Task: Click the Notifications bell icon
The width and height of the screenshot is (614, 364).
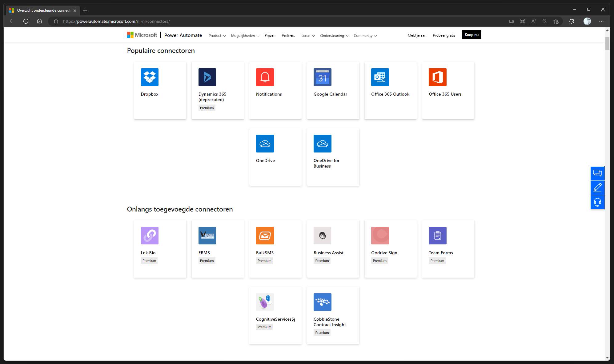Action: 265,77
